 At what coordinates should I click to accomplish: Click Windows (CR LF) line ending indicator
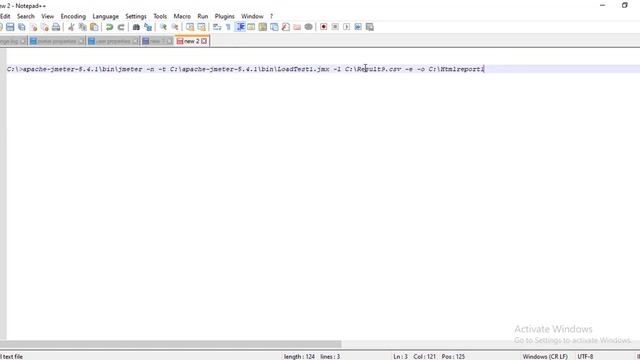545,356
